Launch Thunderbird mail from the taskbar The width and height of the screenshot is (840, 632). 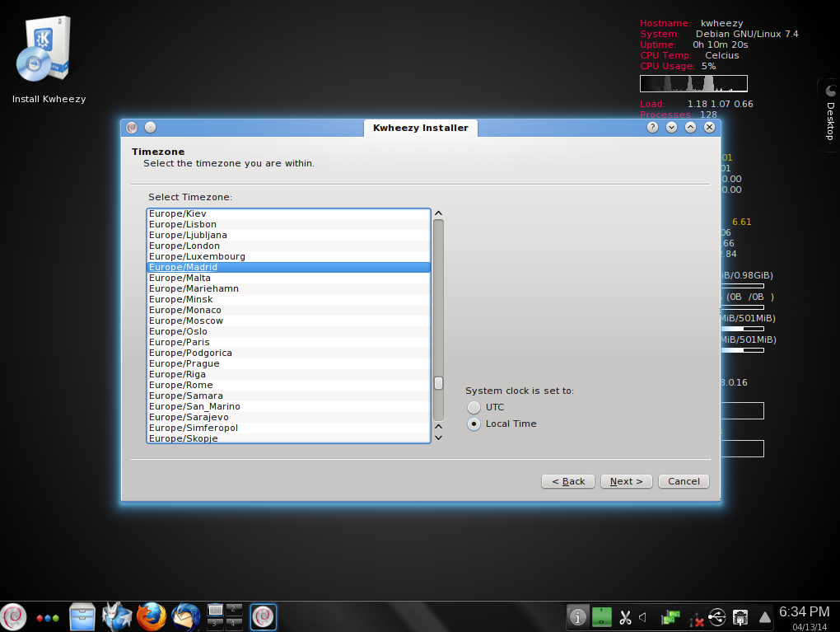(x=185, y=616)
